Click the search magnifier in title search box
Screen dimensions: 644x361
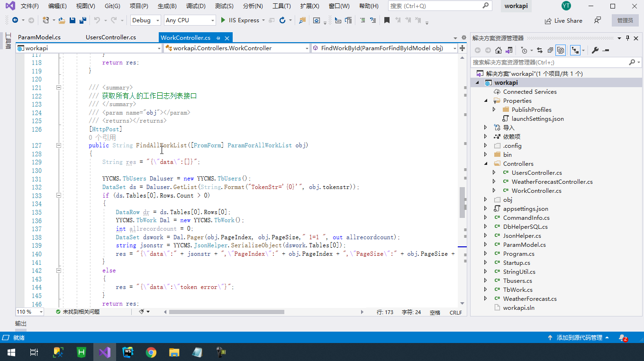486,6
